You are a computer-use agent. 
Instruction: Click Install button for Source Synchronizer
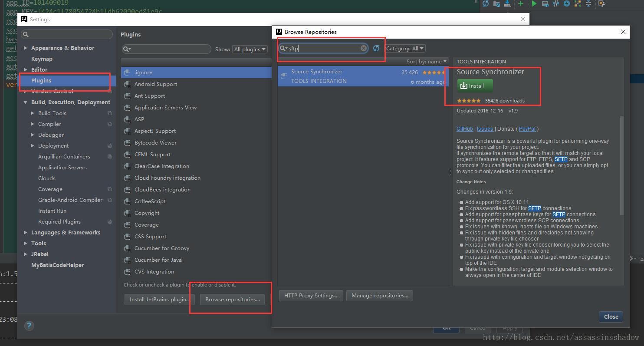tap(475, 86)
